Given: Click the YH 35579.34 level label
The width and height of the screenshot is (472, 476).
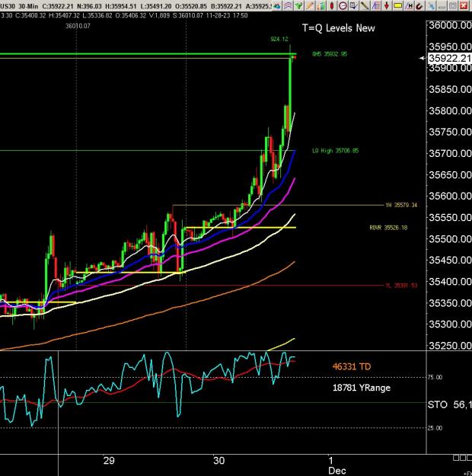Looking at the screenshot, I should point(401,205).
